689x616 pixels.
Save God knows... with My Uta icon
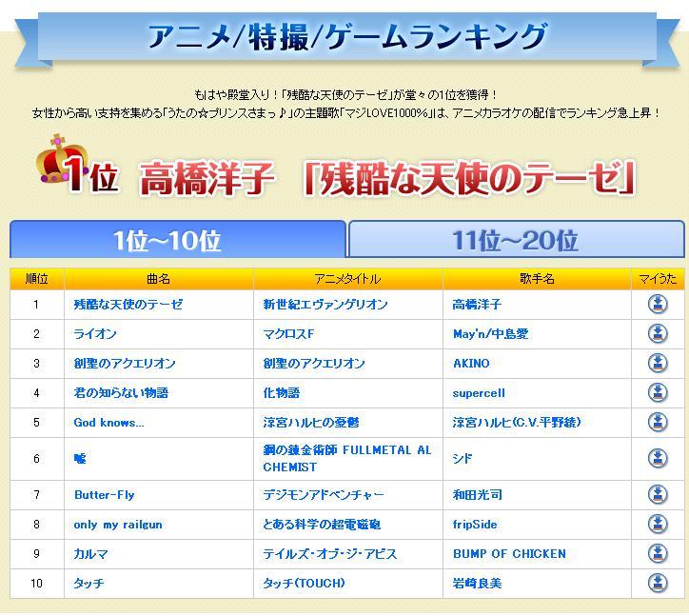pyautogui.click(x=657, y=423)
